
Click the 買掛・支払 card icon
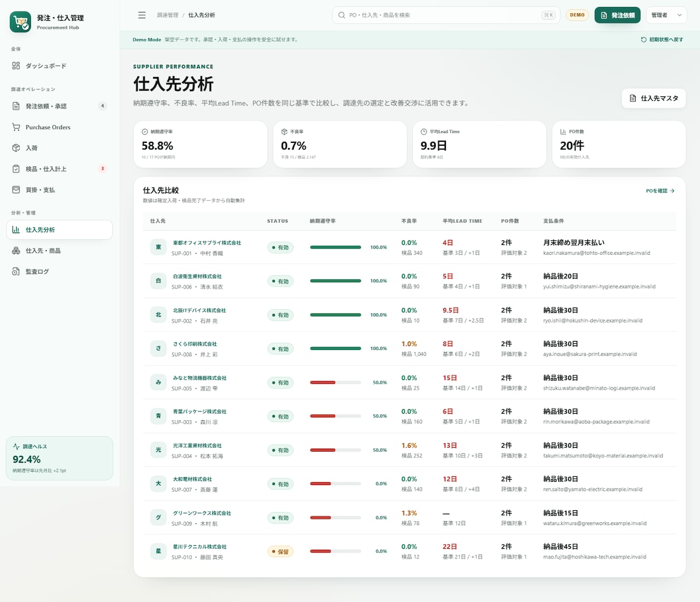click(x=16, y=190)
